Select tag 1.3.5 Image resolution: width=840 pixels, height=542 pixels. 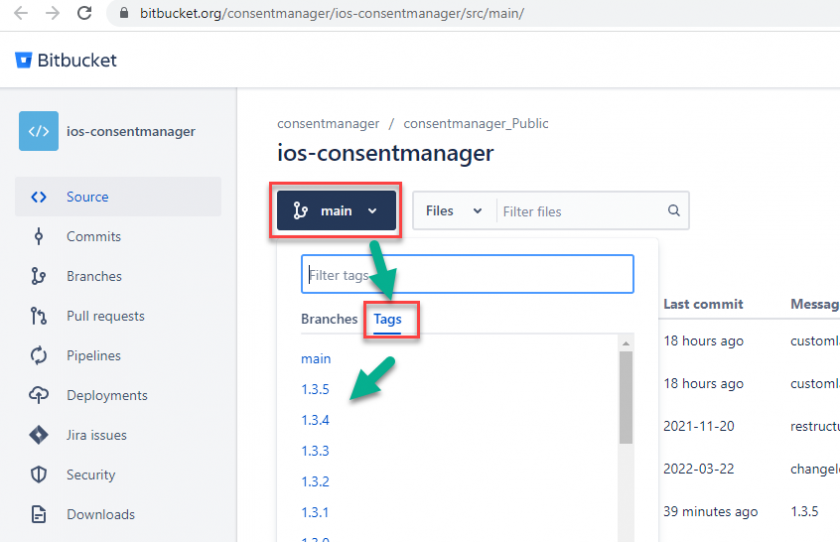point(315,389)
